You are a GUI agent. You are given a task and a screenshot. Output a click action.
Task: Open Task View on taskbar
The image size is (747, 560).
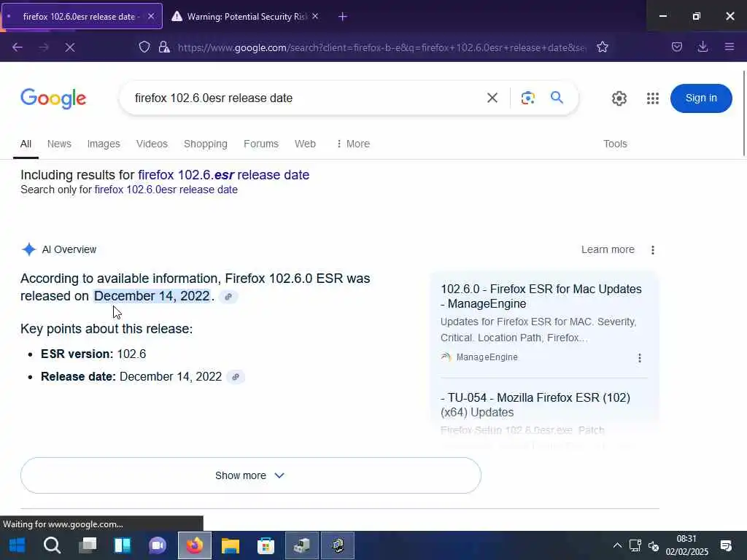coord(88,545)
